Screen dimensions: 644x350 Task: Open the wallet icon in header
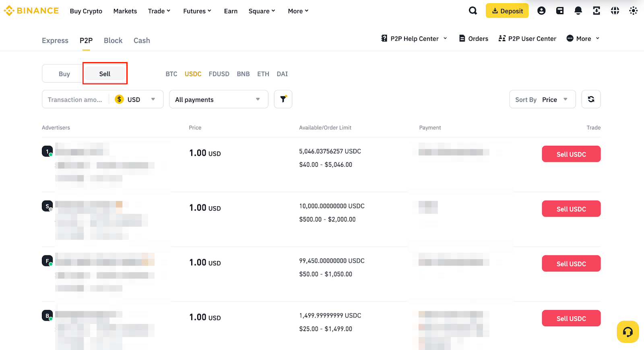coord(560,11)
